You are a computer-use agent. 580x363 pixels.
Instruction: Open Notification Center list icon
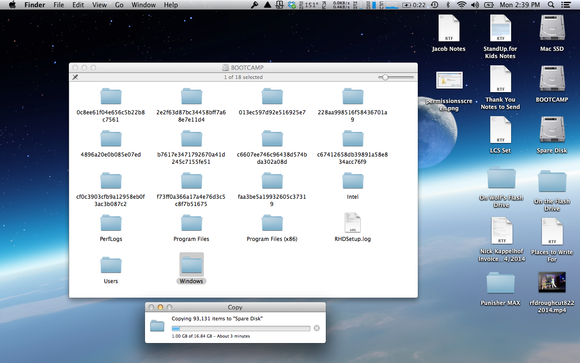[566, 5]
